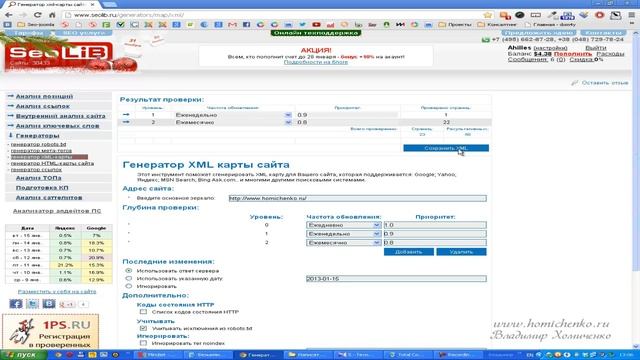Click the browser forward arrow
The image size is (640, 360).
pyautogui.click(x=23, y=15)
